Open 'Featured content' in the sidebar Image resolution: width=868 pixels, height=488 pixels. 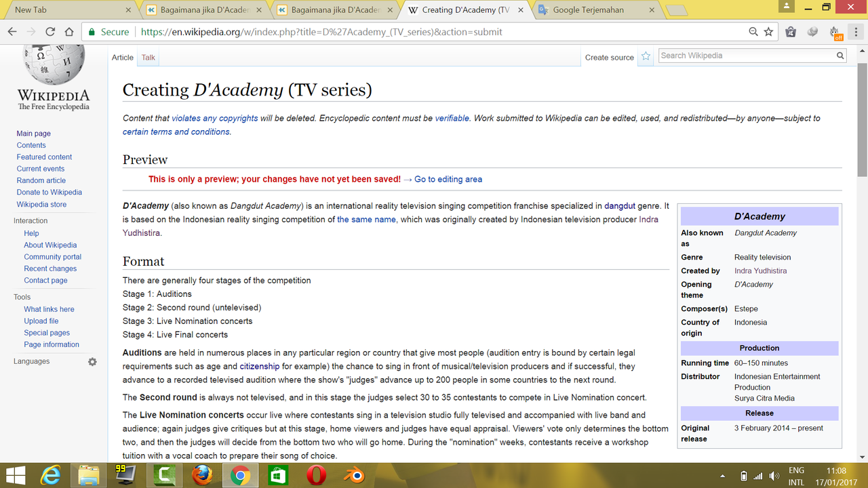(x=44, y=157)
